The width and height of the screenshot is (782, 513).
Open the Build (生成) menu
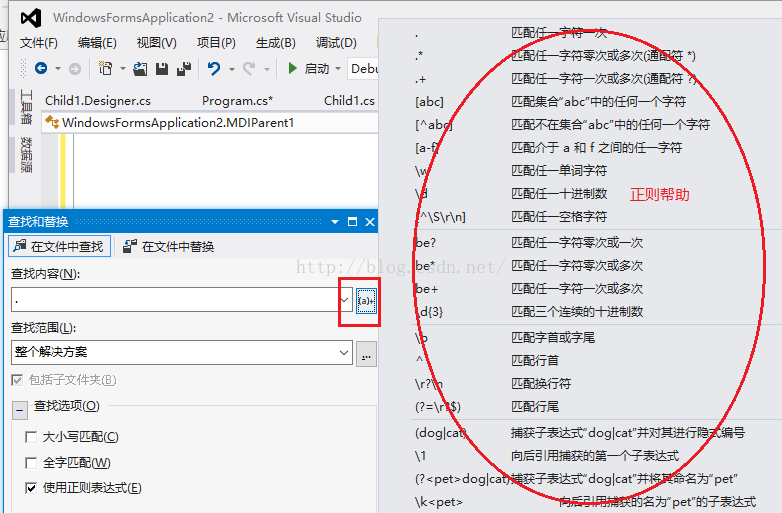pos(276,43)
